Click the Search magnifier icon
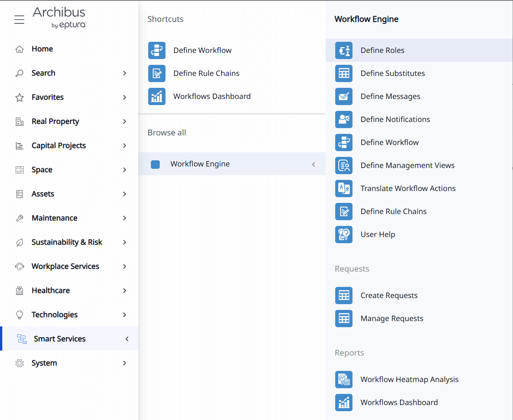 click(20, 73)
